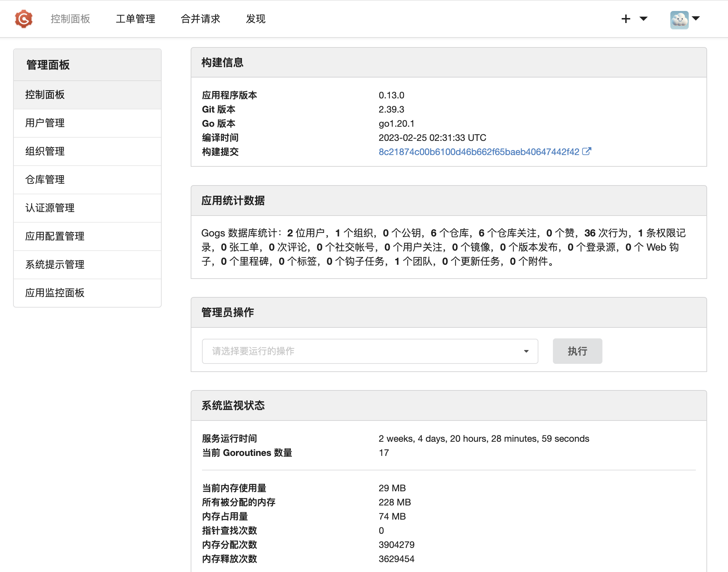Image resolution: width=728 pixels, height=572 pixels.
Task: Open 发现 in top navigation
Action: tap(255, 19)
